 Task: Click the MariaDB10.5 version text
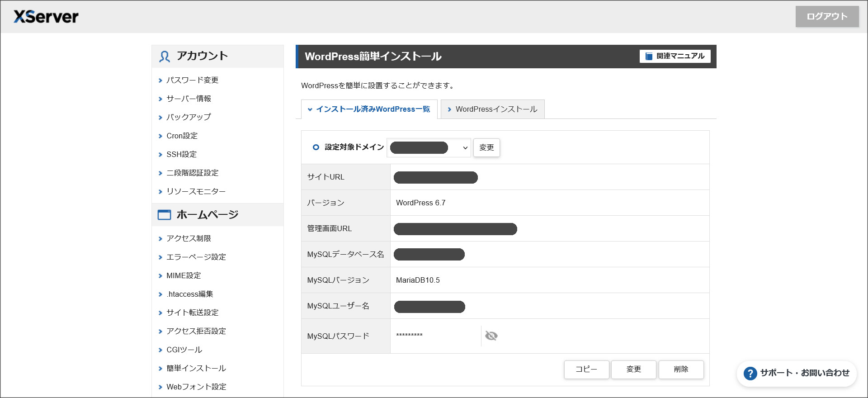(x=418, y=280)
